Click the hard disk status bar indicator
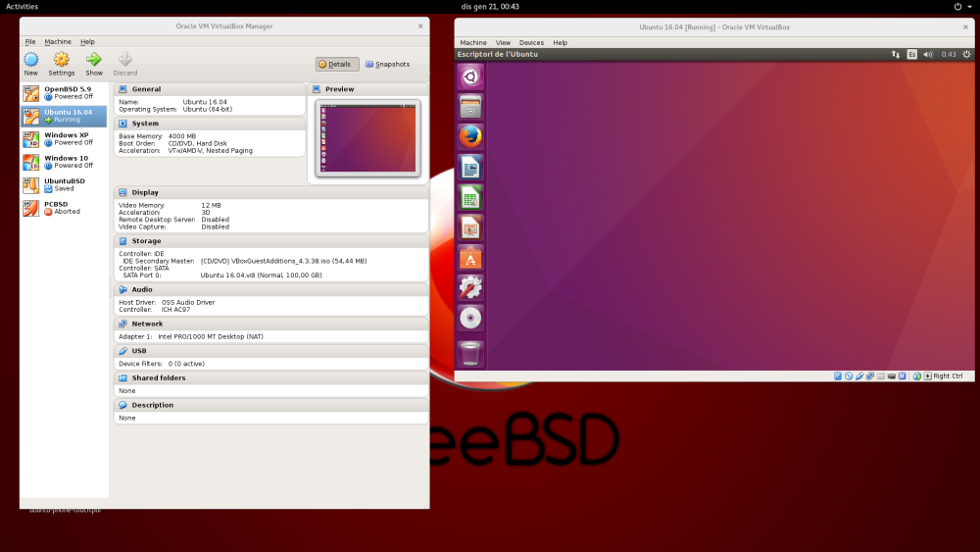The height and width of the screenshot is (552, 980). click(838, 376)
